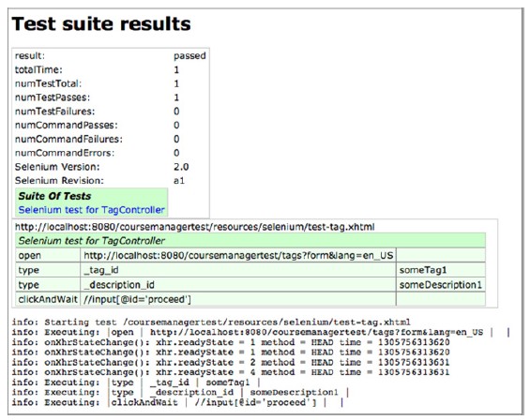This screenshot has width=530, height=420.
Task: Click the 'numCommandFailures:' label
Action: [68, 139]
